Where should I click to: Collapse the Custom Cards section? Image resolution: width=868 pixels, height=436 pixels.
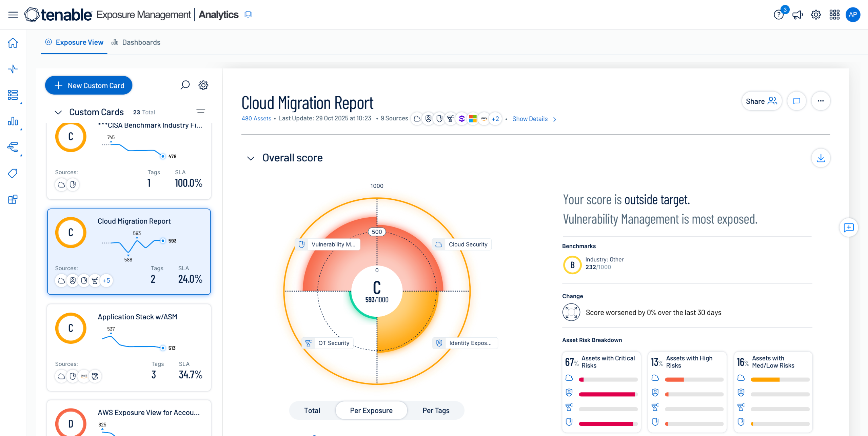tap(58, 112)
